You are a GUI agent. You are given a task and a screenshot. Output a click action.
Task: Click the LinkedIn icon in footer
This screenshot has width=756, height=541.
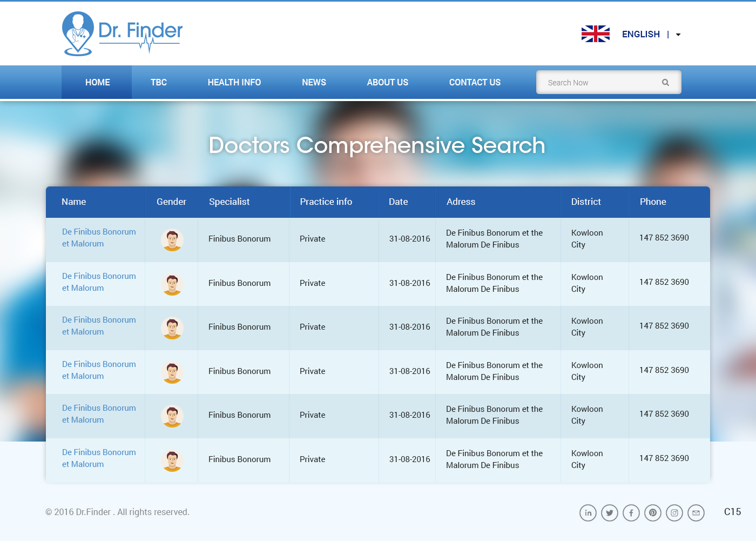click(588, 513)
